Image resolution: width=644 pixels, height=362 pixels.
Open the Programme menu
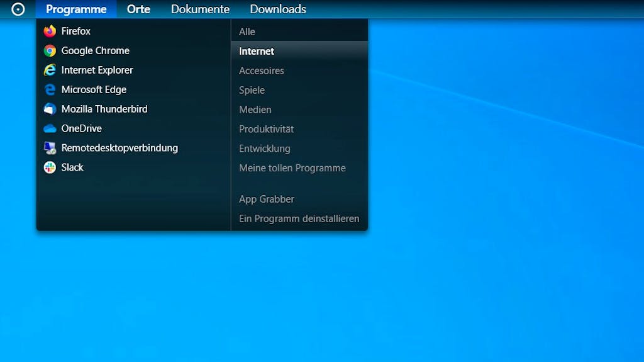pyautogui.click(x=76, y=9)
